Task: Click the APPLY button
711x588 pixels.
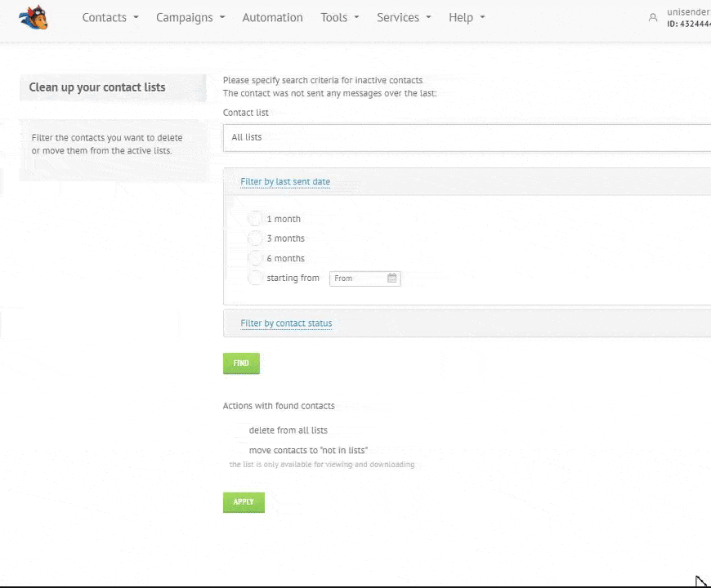Action: tap(243, 501)
